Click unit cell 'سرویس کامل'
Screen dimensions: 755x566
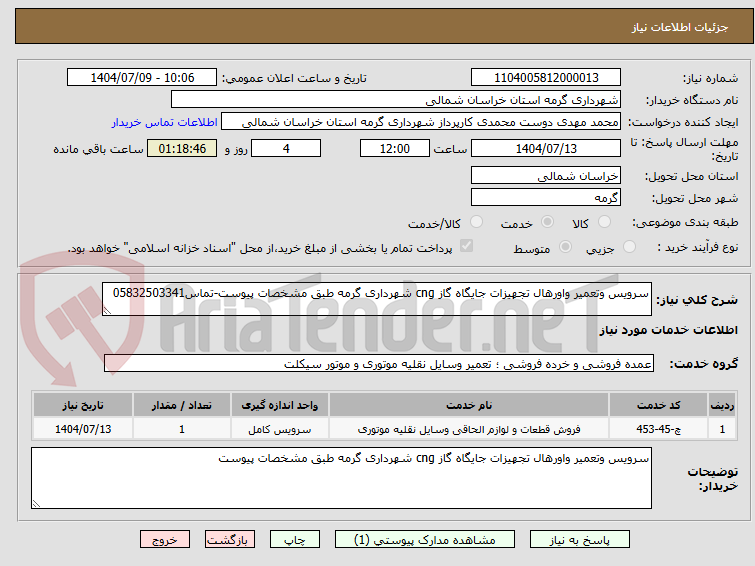(x=280, y=429)
